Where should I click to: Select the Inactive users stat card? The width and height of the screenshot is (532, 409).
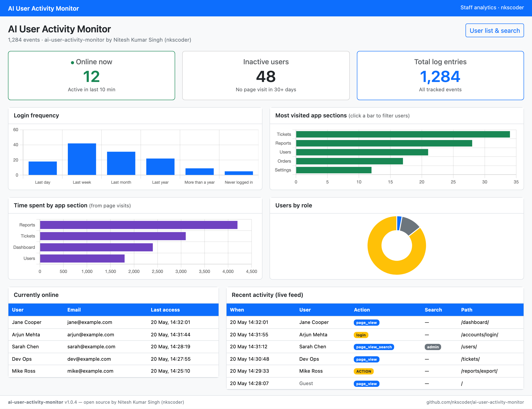[x=266, y=76]
